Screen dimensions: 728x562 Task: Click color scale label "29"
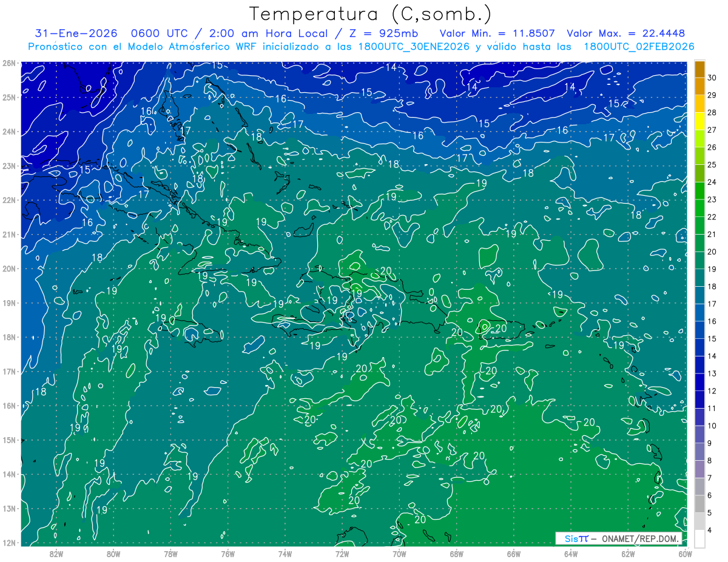712,95
